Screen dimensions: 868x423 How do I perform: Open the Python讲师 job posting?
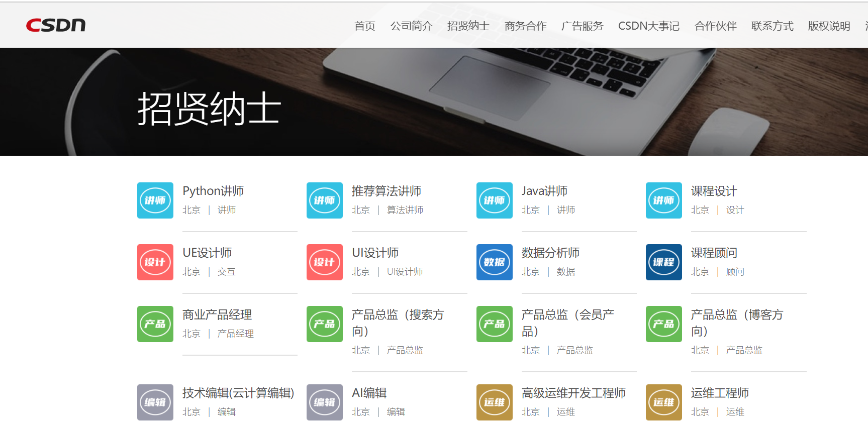pyautogui.click(x=213, y=191)
